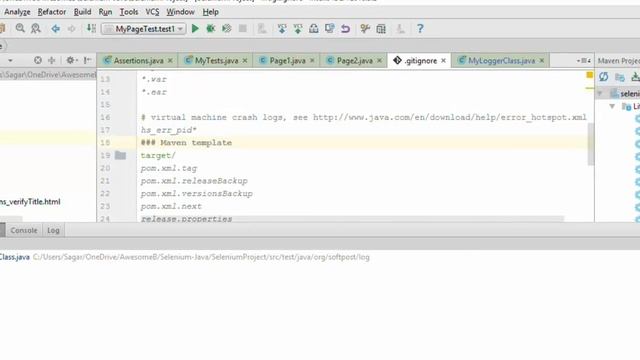This screenshot has height=360, width=640.
Task: Click the 'hs_err_pid*' line
Action: click(x=169, y=130)
